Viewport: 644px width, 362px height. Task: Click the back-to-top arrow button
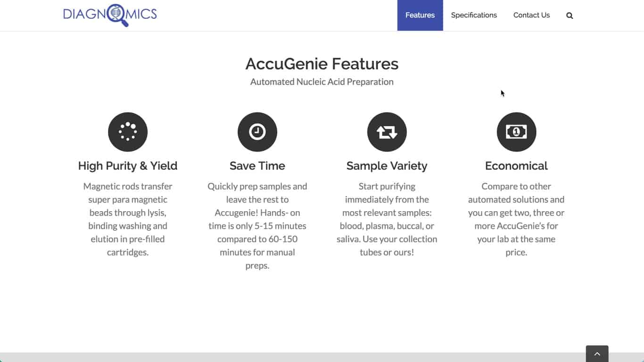point(597,354)
